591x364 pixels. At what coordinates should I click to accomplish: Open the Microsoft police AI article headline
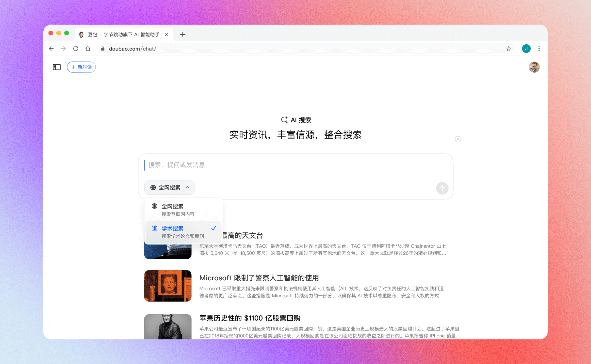pos(259,278)
